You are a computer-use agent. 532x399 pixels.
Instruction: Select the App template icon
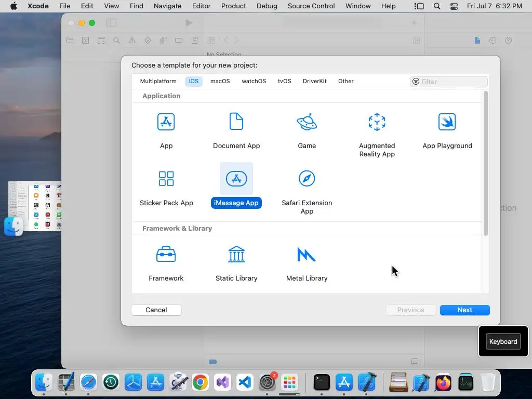(166, 122)
